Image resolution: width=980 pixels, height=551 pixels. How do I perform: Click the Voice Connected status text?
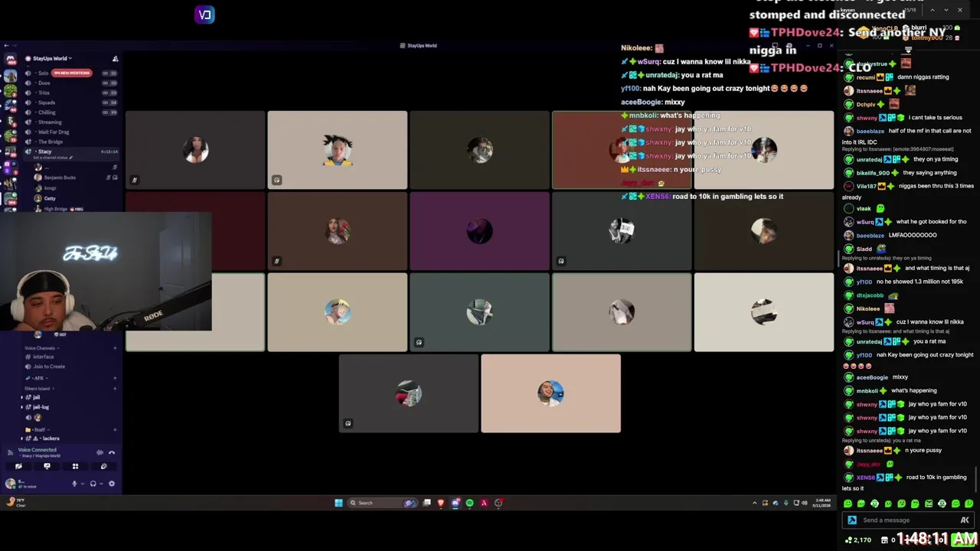[x=38, y=450]
